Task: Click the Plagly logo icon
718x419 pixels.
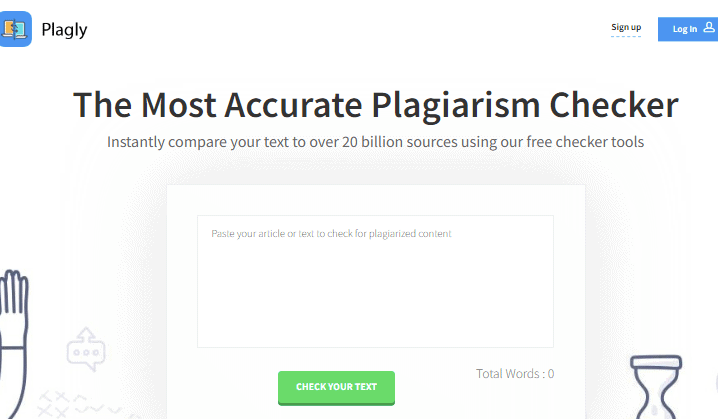Action: [16, 29]
